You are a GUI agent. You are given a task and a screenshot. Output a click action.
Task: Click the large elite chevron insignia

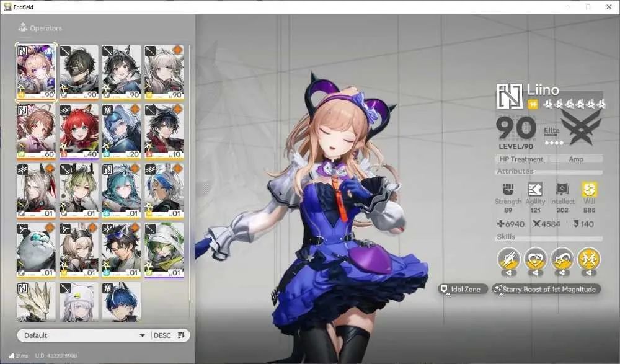(x=582, y=127)
